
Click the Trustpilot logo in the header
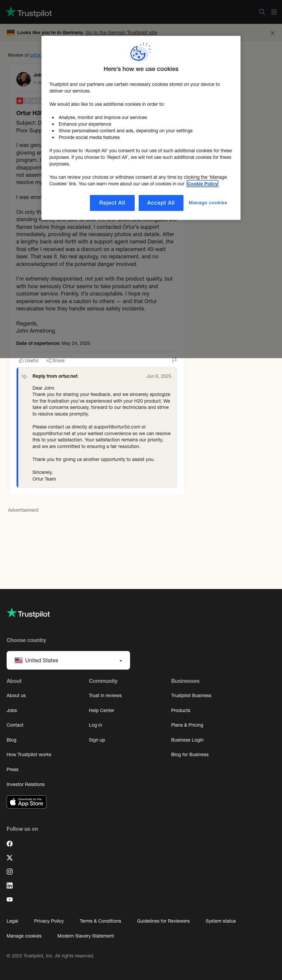[29, 13]
